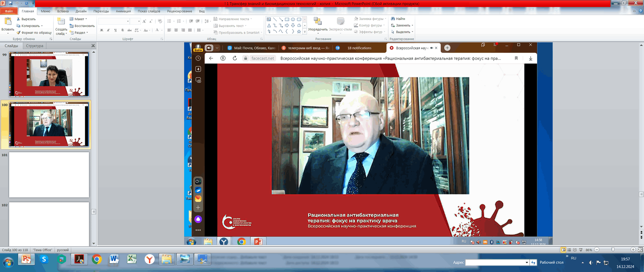
Task: Open the File (Файл) tab
Action: point(9,11)
